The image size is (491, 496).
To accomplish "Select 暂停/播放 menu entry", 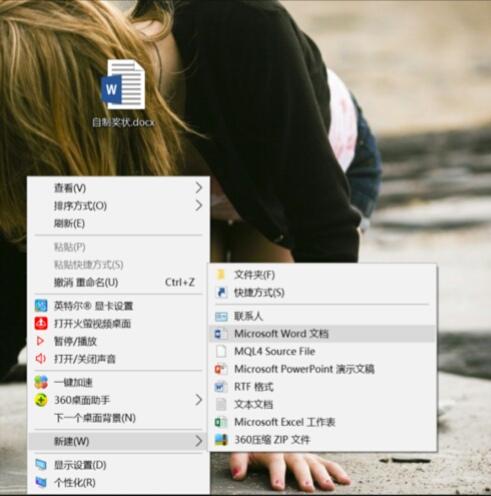I will click(x=119, y=341).
